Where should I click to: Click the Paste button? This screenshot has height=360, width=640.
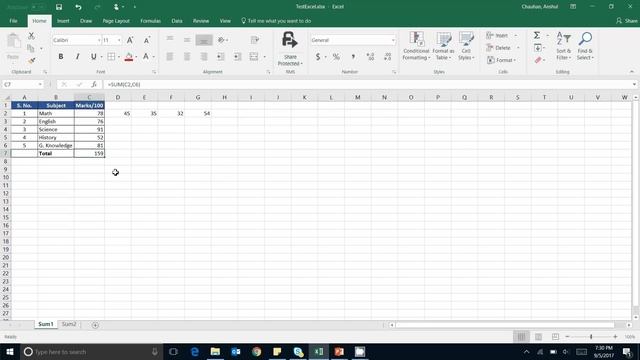(13, 46)
